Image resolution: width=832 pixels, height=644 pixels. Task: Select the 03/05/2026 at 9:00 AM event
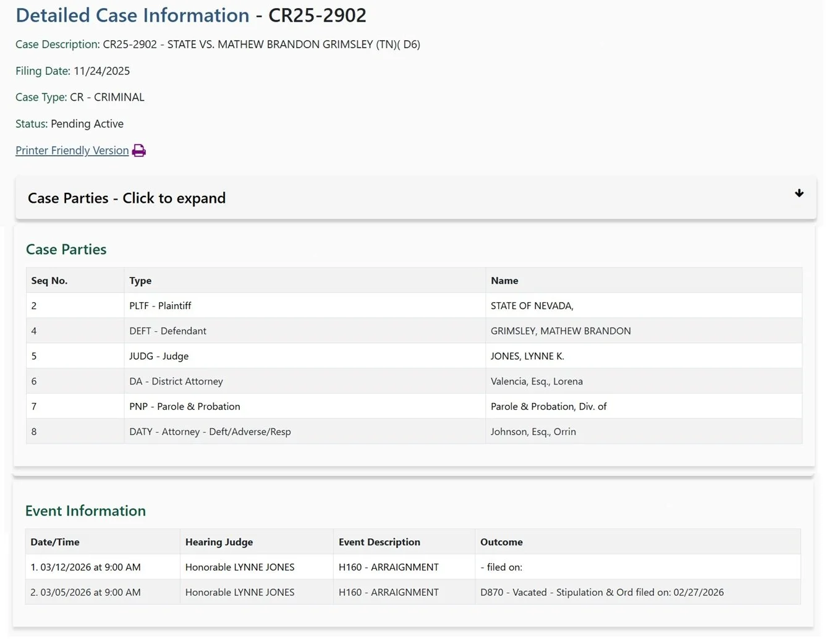86,593
